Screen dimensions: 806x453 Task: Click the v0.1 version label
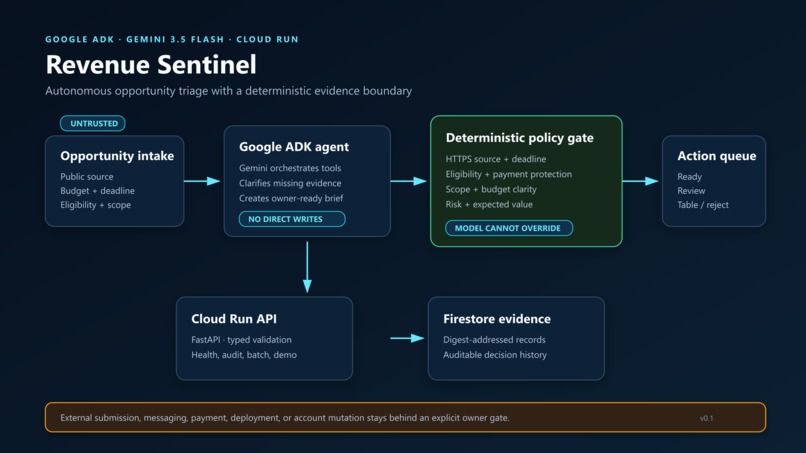click(x=707, y=419)
